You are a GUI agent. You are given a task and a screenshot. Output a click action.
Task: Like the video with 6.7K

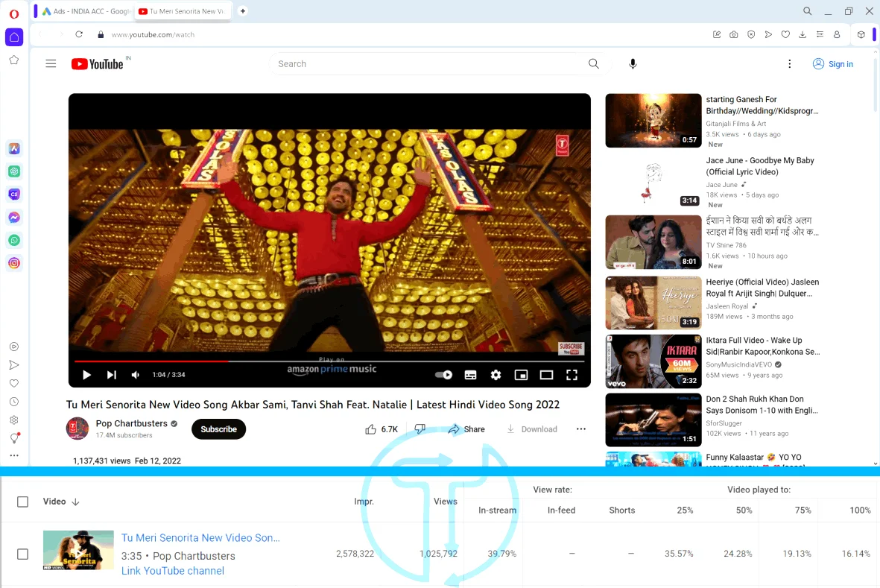(x=382, y=429)
